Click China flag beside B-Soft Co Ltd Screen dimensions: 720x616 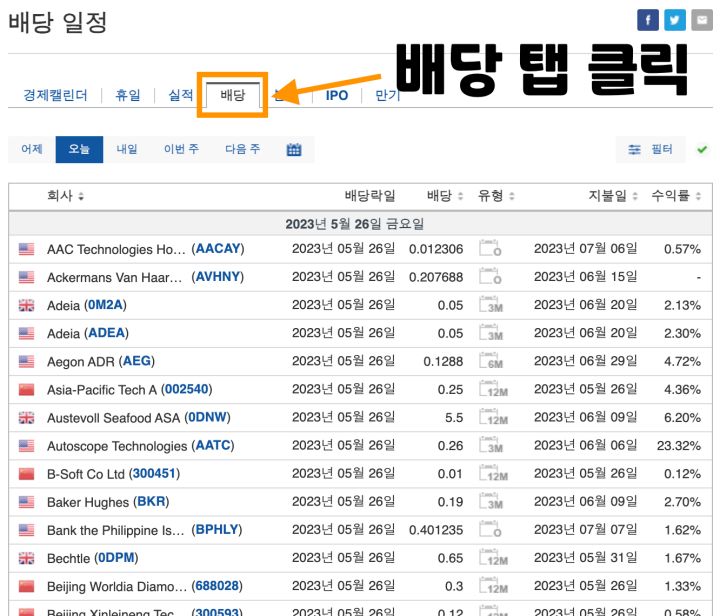(26, 474)
